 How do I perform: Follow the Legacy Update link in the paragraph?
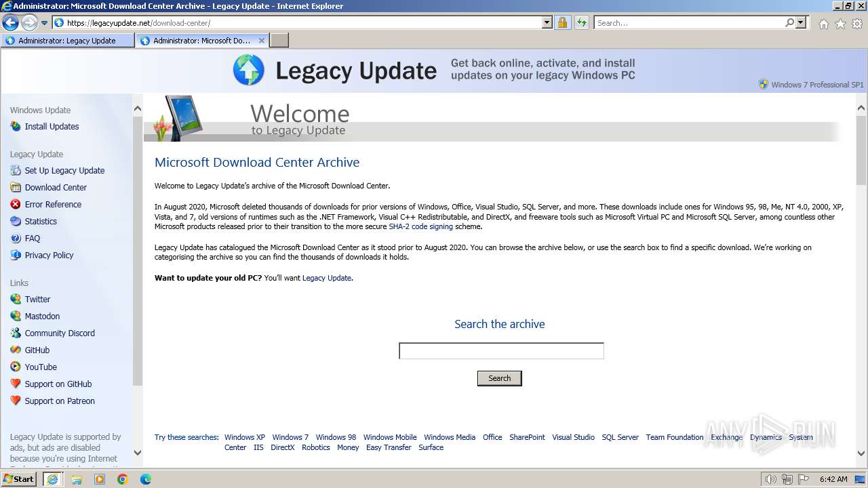327,278
